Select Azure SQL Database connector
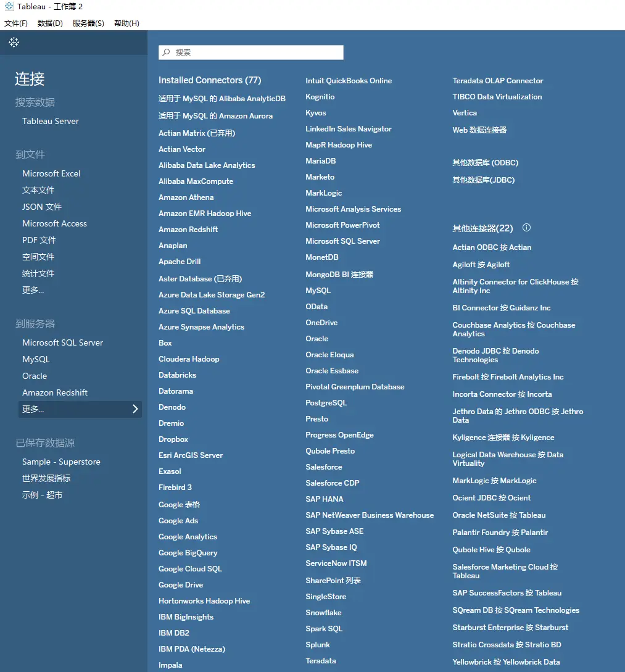 pos(194,311)
